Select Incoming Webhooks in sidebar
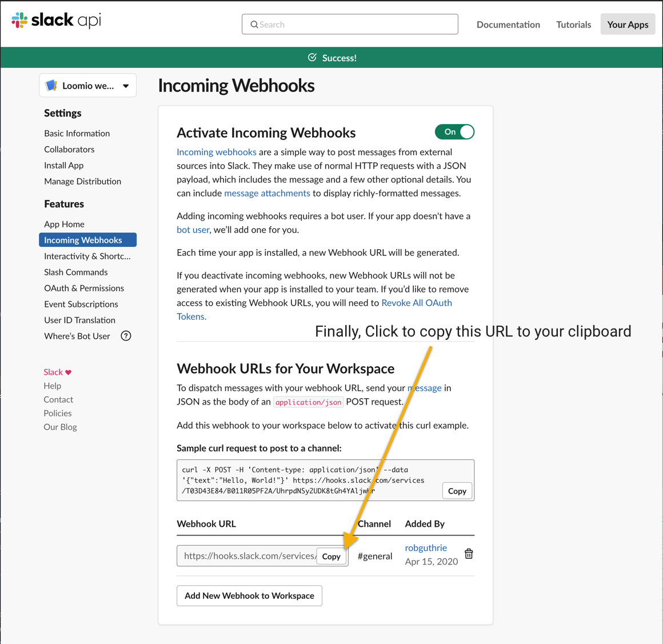The height and width of the screenshot is (644, 663). (x=87, y=240)
